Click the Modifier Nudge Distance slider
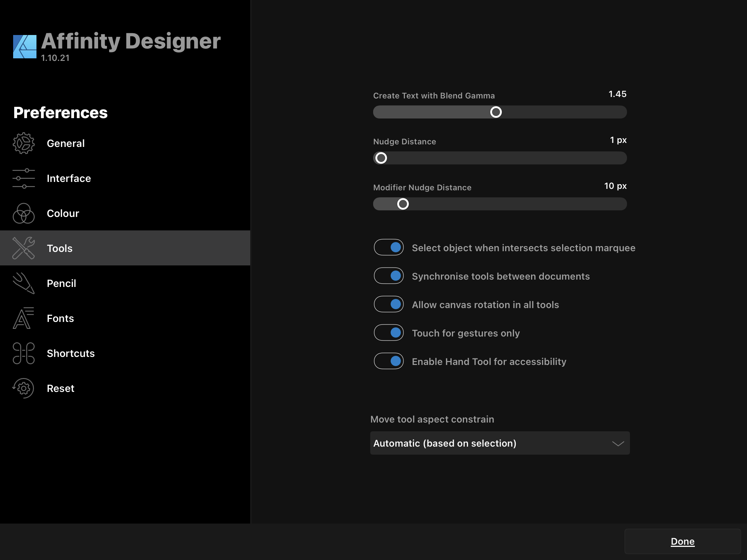747x560 pixels. (x=500, y=204)
